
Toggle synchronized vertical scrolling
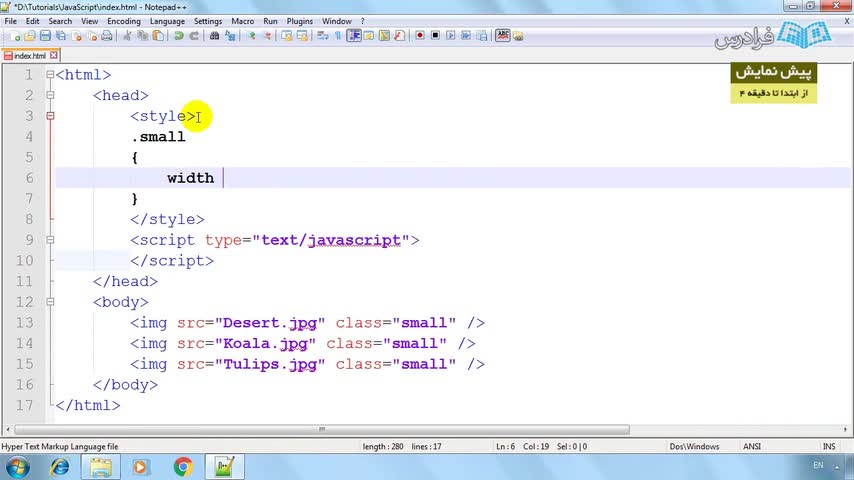click(x=286, y=36)
